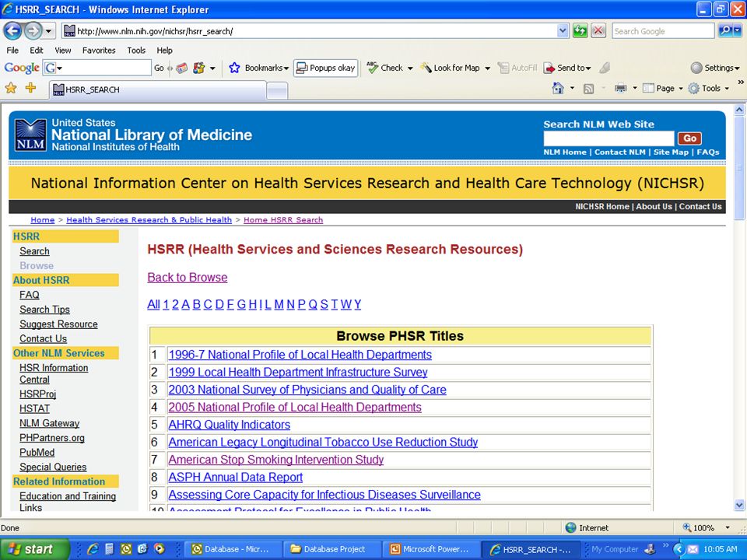747x560 pixels.
Task: Open the 100% zoom level dropdown
Action: [728, 527]
